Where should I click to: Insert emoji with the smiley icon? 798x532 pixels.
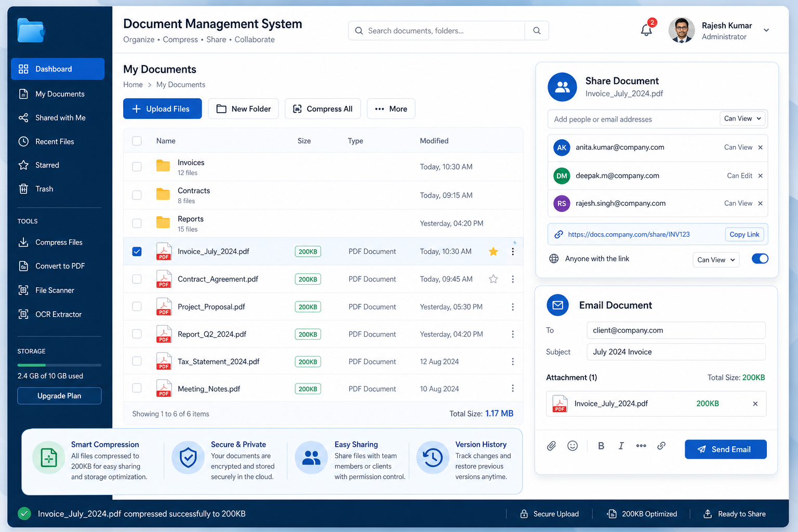coord(573,446)
